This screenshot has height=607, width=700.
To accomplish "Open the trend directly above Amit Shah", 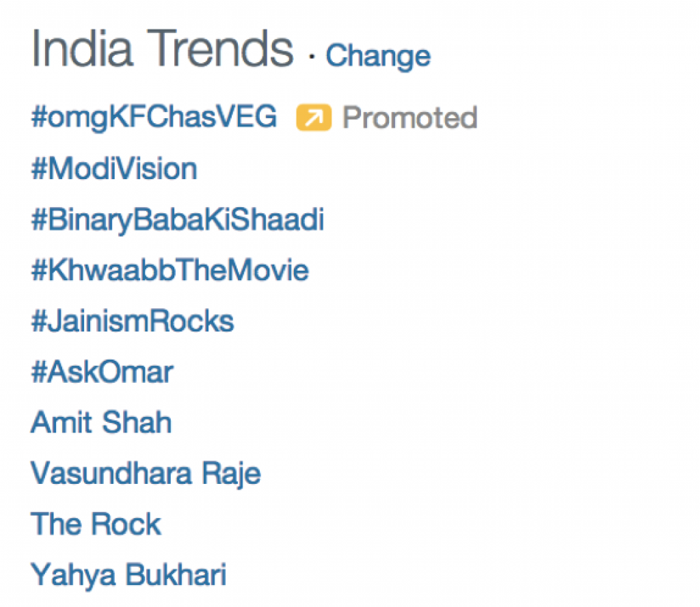I will 102,373.
